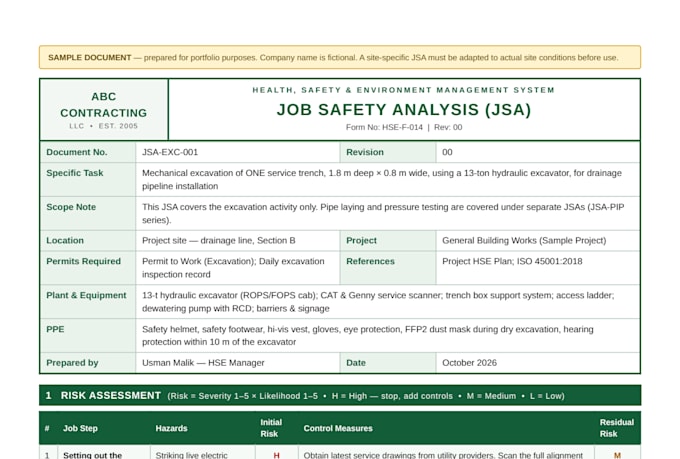The image size is (680, 459).
Task: Select the 'Mechanical excavation of ONE service trench' description
Action: coord(382,180)
